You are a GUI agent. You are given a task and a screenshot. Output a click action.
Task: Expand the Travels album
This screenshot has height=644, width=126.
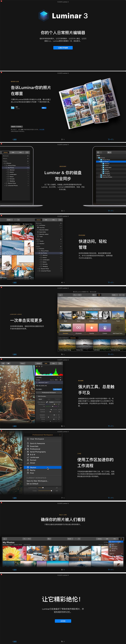point(36,241)
